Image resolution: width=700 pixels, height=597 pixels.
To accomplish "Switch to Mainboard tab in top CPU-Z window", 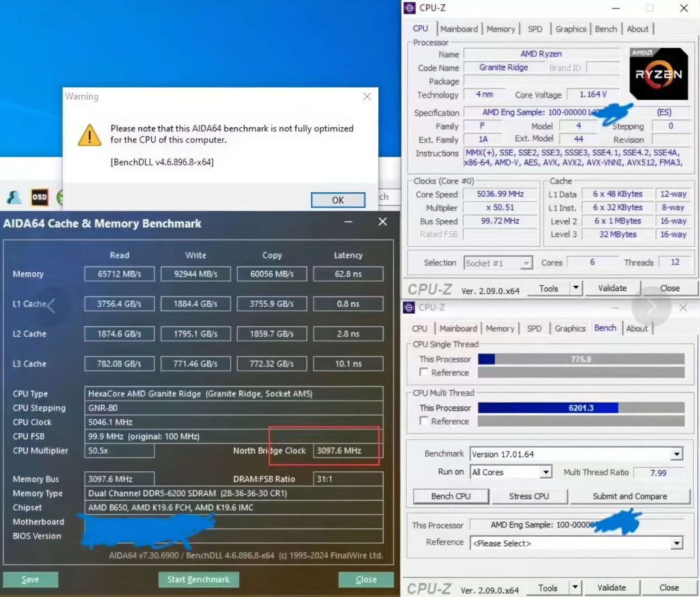I will [459, 29].
